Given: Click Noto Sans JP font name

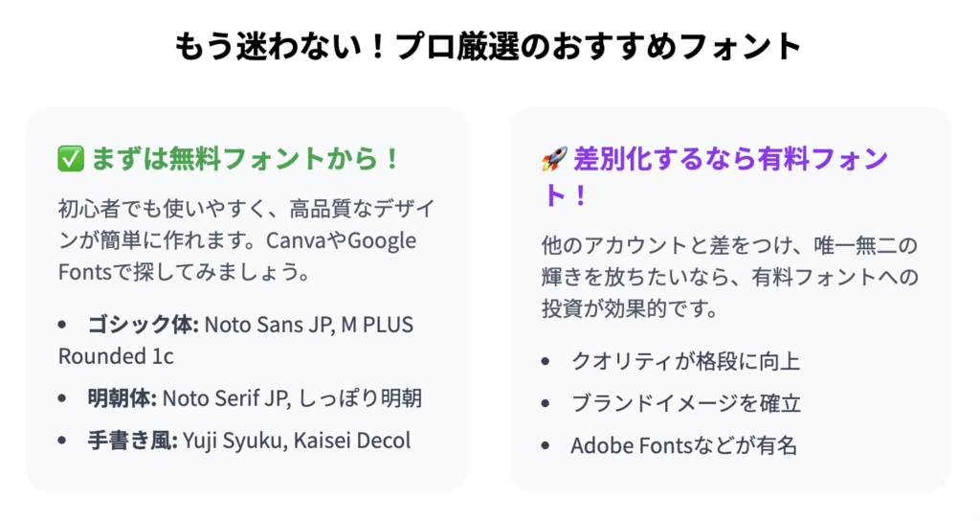Looking at the screenshot, I should pyautogui.click(x=269, y=325).
